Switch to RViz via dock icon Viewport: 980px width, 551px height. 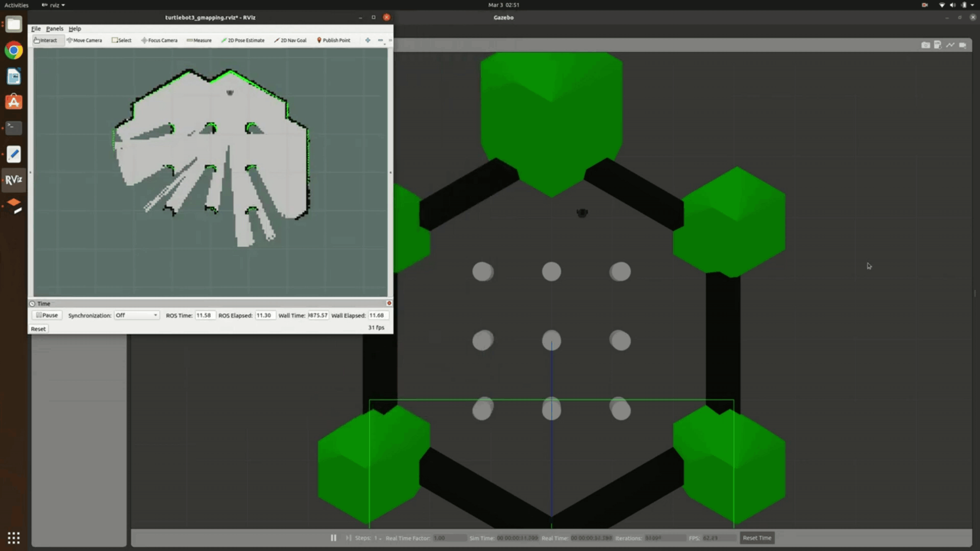(14, 180)
